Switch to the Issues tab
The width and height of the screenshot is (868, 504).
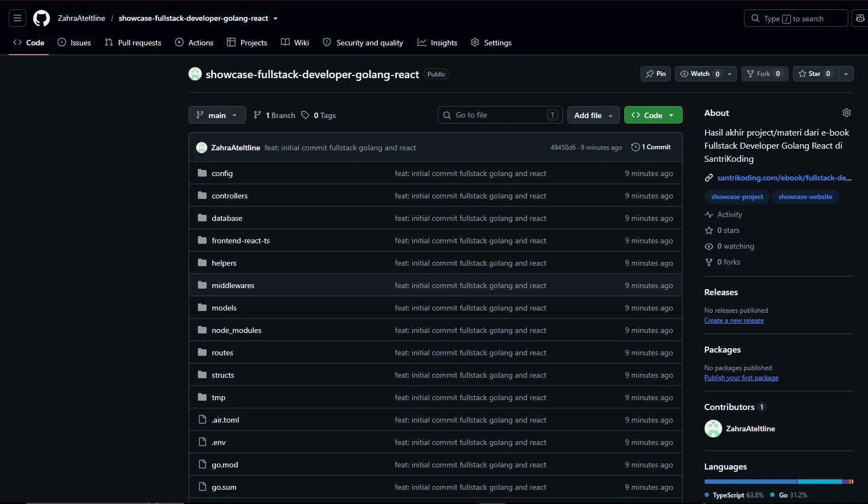74,42
